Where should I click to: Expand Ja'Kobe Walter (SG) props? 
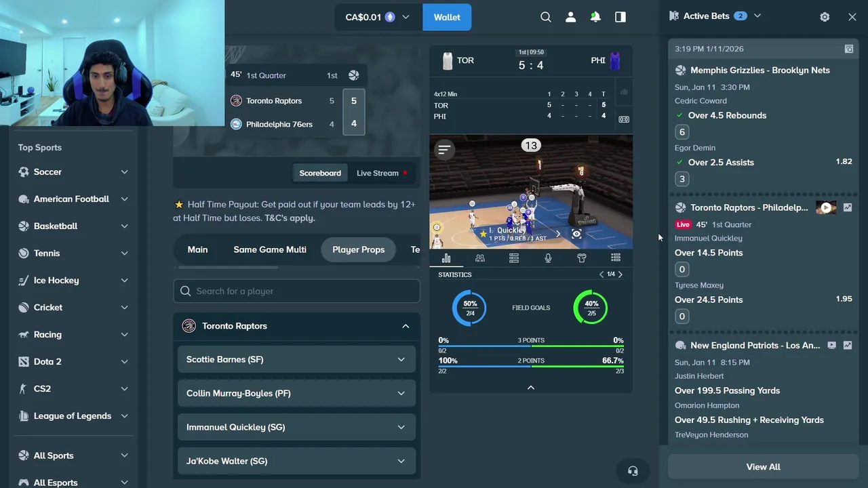click(x=296, y=461)
